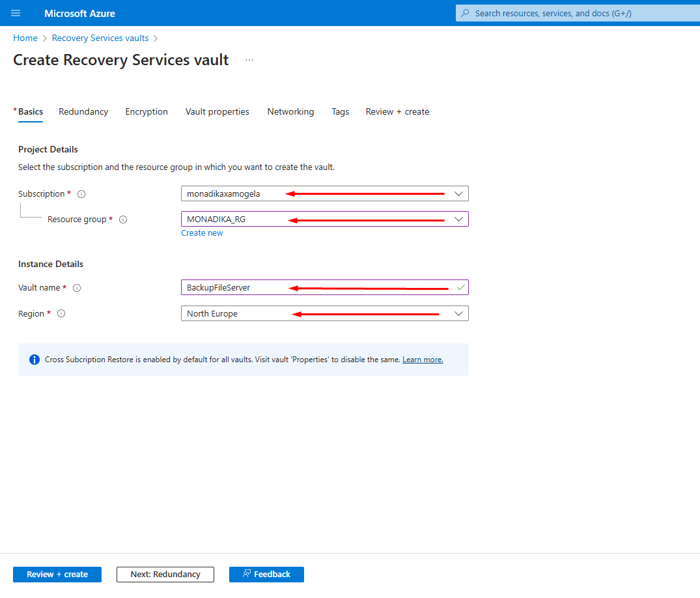
Task: Click the Create Recovery Services vault title
Action: pyautogui.click(x=121, y=60)
